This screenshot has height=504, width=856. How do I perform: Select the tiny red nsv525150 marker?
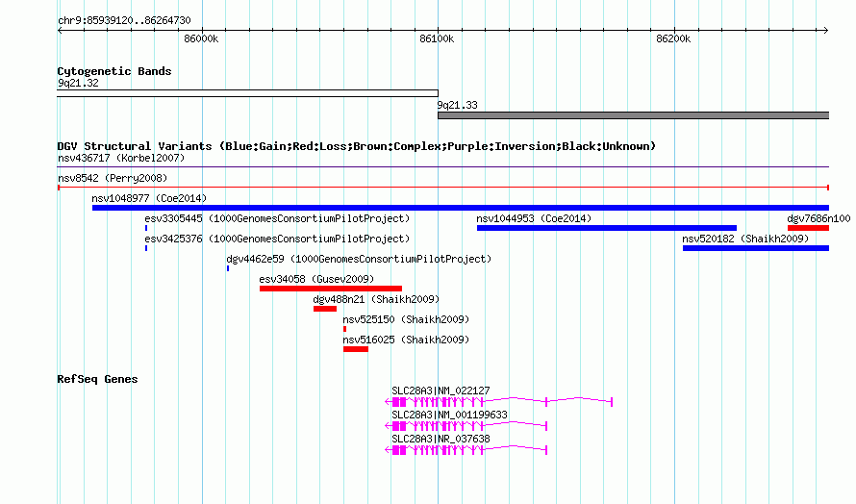coord(344,329)
